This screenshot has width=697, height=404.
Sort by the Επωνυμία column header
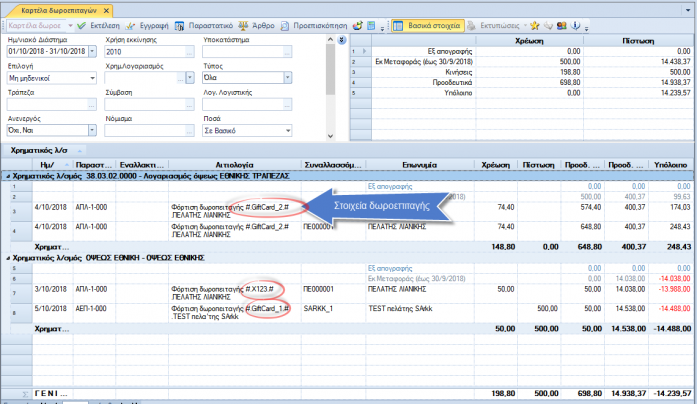point(420,165)
